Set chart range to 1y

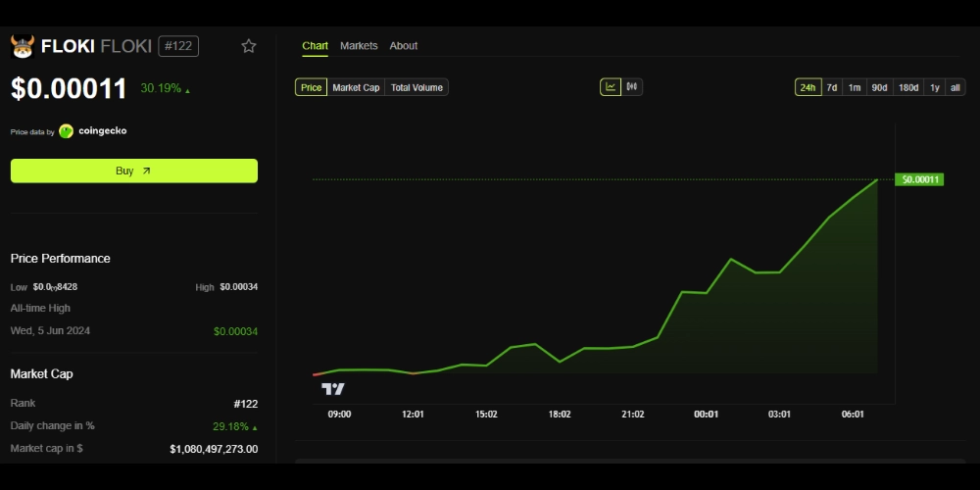935,88
